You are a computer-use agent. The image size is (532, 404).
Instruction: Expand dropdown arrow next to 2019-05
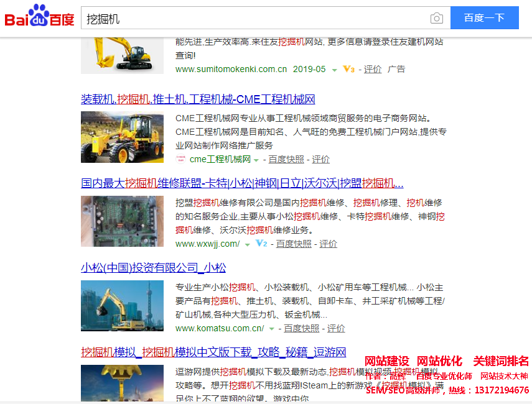tap(334, 70)
